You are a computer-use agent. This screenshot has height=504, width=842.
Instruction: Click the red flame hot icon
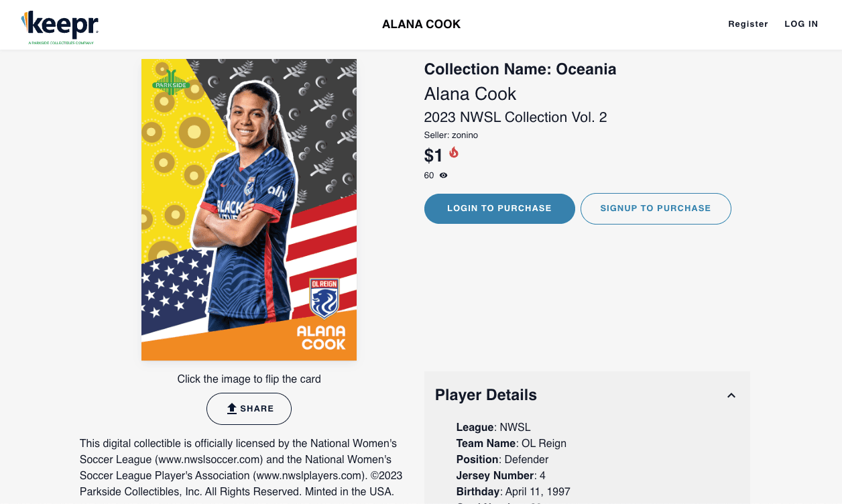coord(454,153)
